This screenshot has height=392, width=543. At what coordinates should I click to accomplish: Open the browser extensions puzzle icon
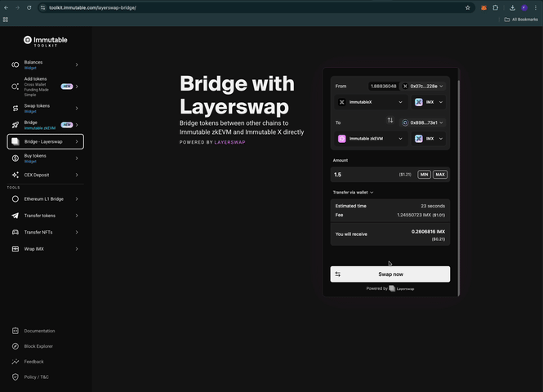[x=496, y=7]
